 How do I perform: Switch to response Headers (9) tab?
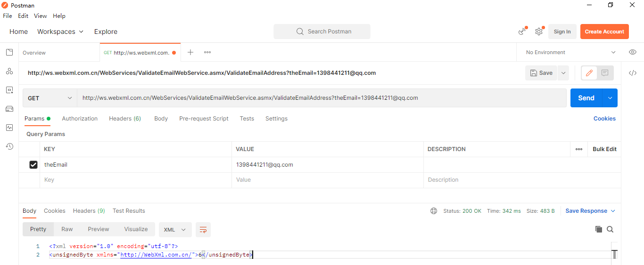pyautogui.click(x=89, y=211)
